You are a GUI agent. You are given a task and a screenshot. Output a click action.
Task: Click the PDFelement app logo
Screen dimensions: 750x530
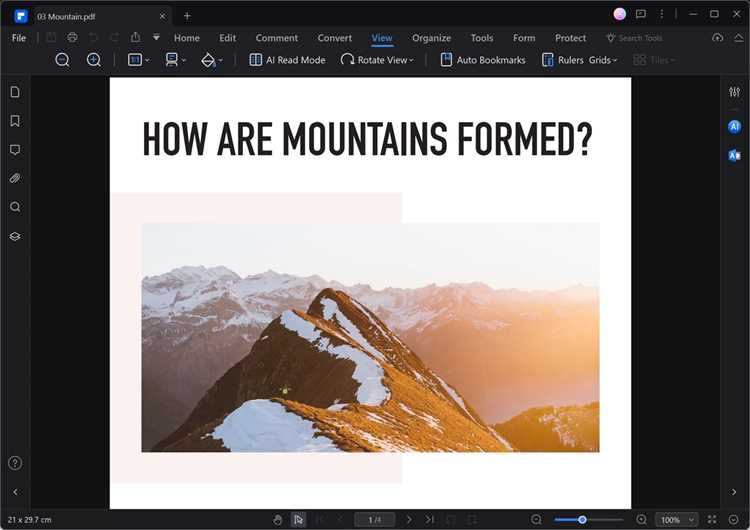pyautogui.click(x=21, y=16)
